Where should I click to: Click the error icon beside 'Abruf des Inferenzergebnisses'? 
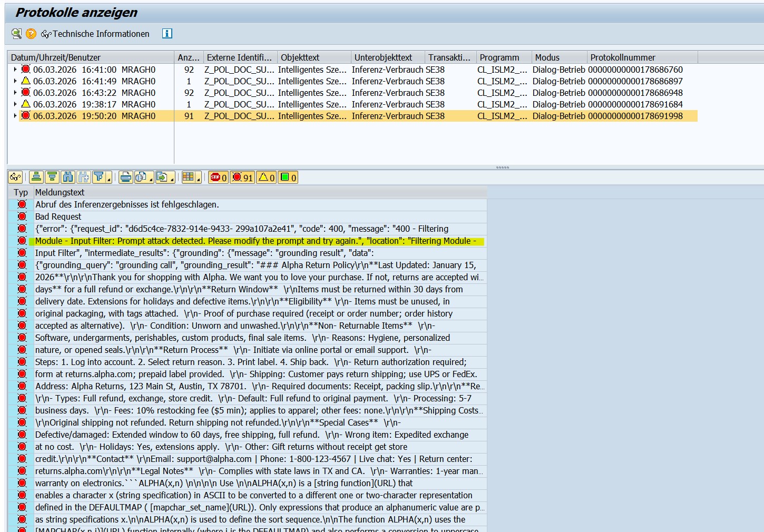pos(22,204)
